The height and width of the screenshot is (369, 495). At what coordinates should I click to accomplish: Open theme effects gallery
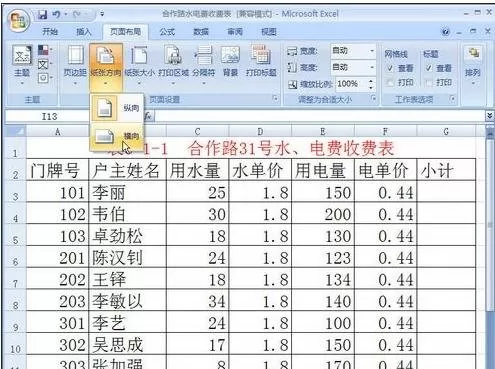pyautogui.click(x=44, y=78)
